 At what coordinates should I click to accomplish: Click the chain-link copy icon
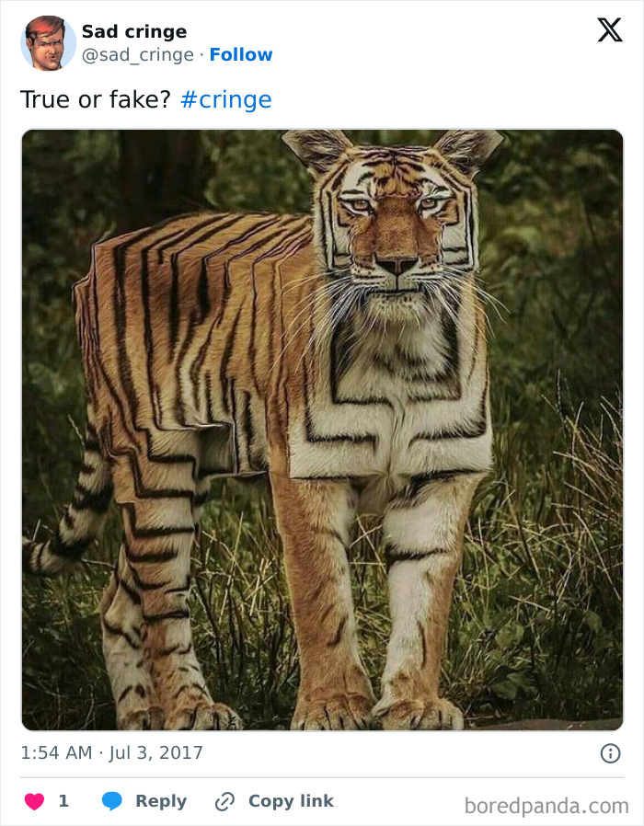point(224,802)
